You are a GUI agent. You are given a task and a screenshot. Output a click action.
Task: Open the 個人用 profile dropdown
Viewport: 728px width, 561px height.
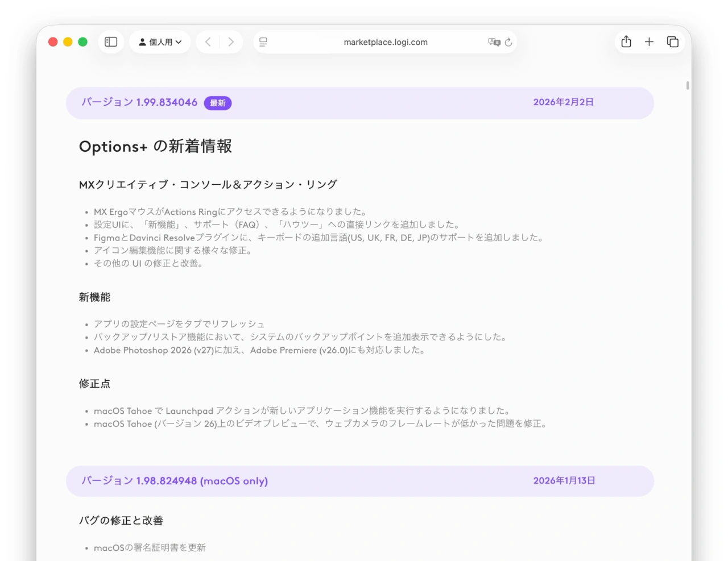pos(160,41)
